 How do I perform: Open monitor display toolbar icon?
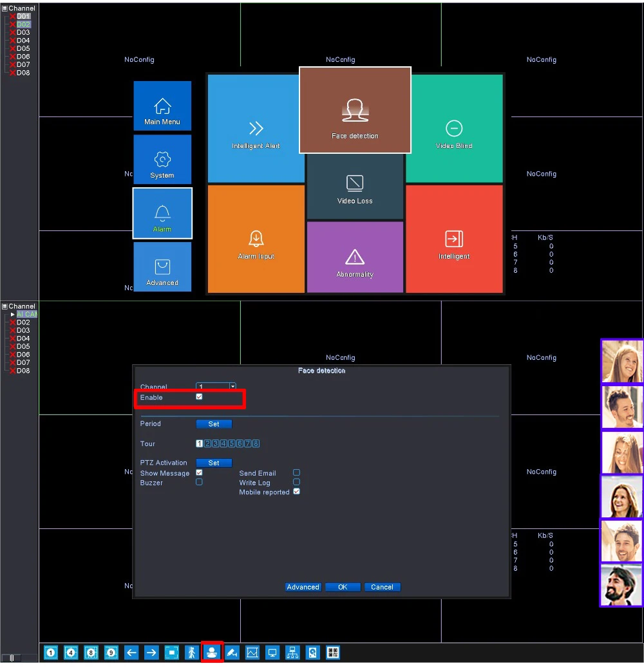click(x=272, y=653)
